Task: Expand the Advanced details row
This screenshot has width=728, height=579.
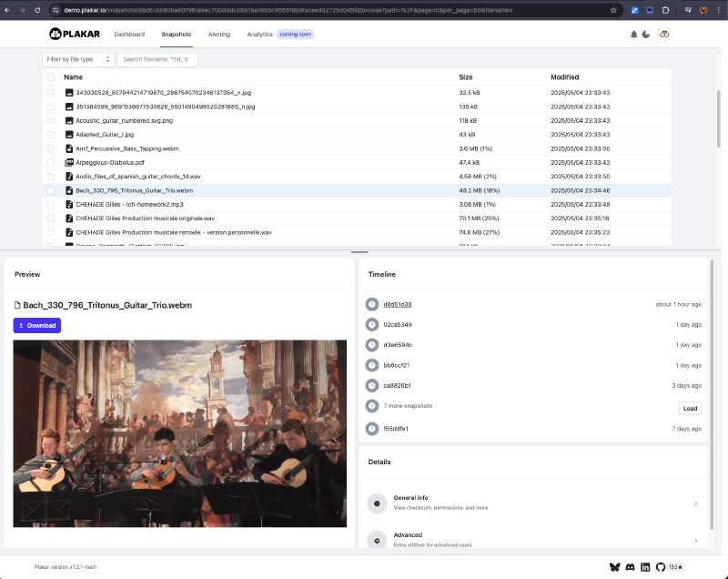Action: [x=533, y=540]
